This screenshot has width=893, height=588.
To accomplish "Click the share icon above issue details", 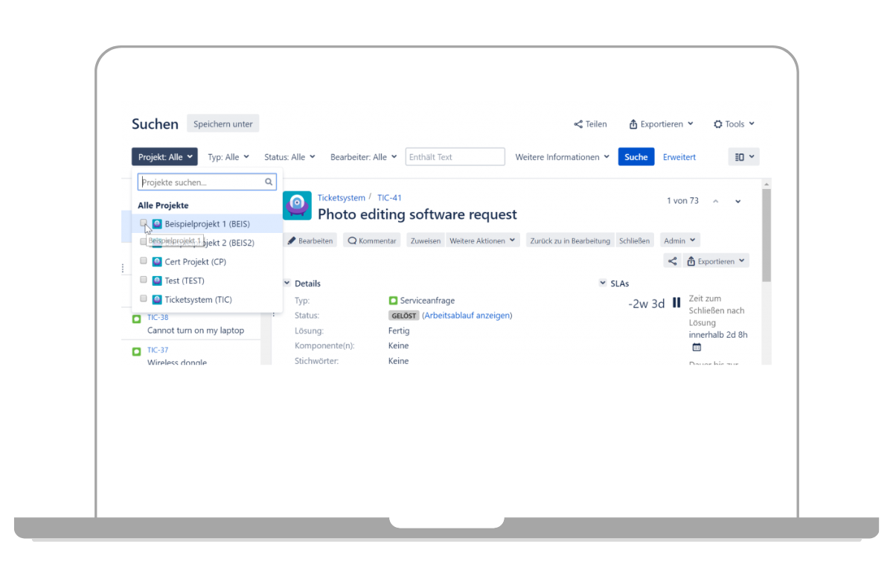I will pyautogui.click(x=672, y=261).
